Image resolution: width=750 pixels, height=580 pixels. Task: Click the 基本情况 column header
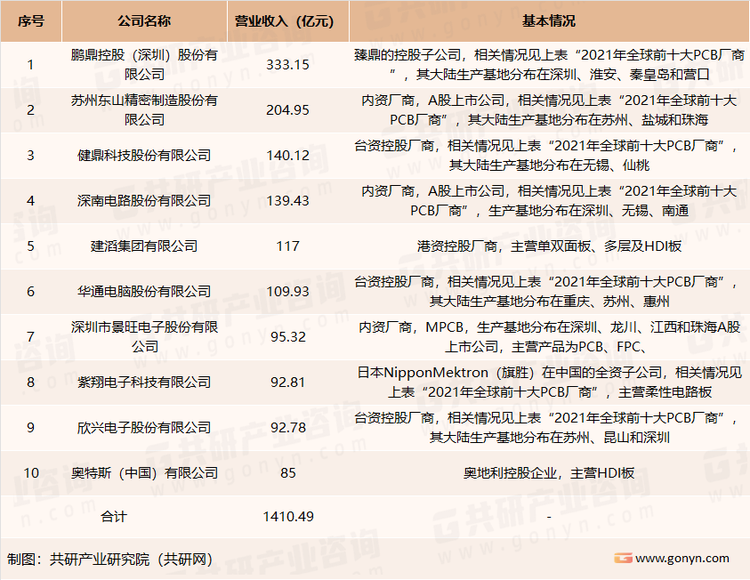[x=549, y=21]
